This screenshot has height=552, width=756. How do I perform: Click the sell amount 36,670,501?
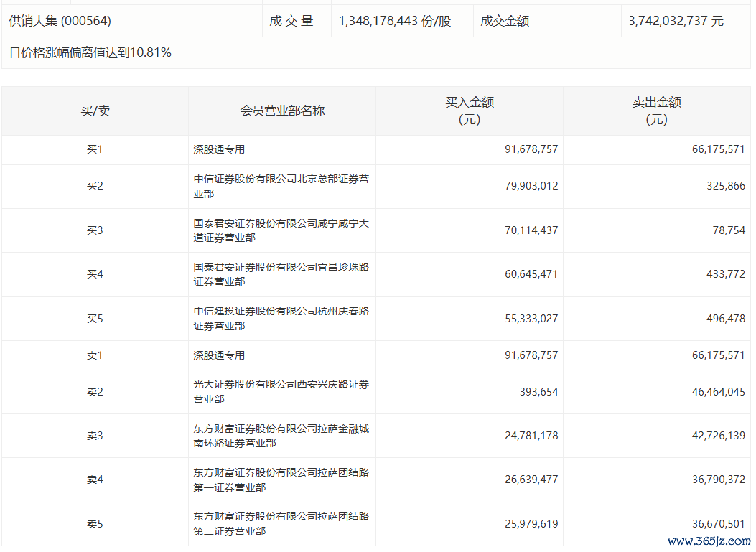coord(719,524)
